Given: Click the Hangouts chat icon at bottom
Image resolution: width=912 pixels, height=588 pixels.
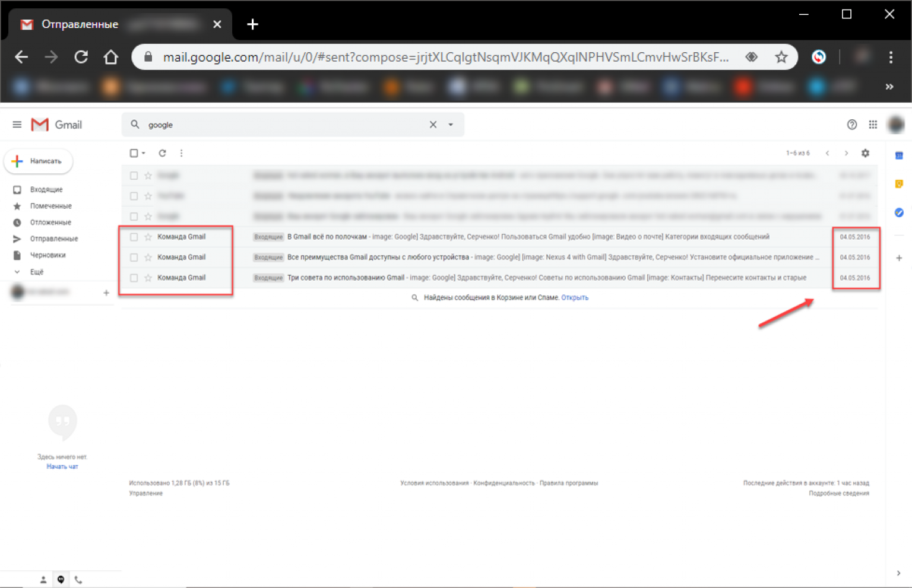Looking at the screenshot, I should tap(61, 580).
